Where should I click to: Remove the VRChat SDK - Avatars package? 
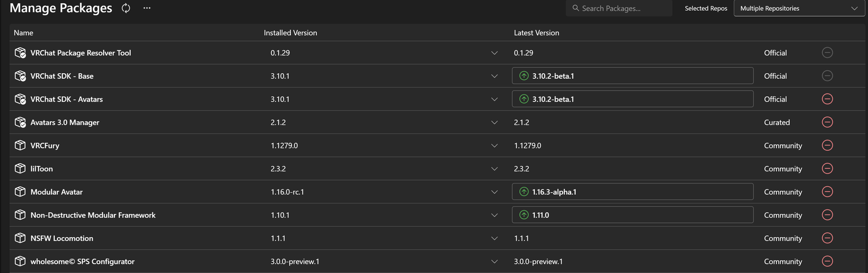[827, 99]
